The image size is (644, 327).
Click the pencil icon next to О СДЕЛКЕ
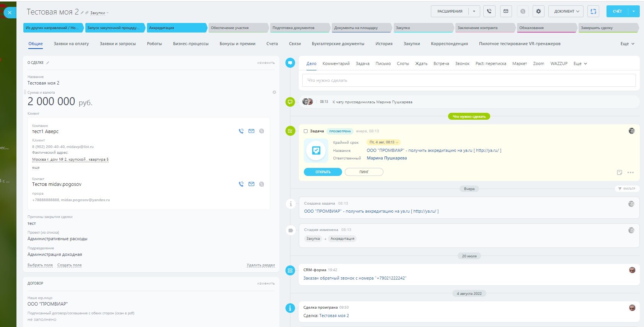coord(48,63)
